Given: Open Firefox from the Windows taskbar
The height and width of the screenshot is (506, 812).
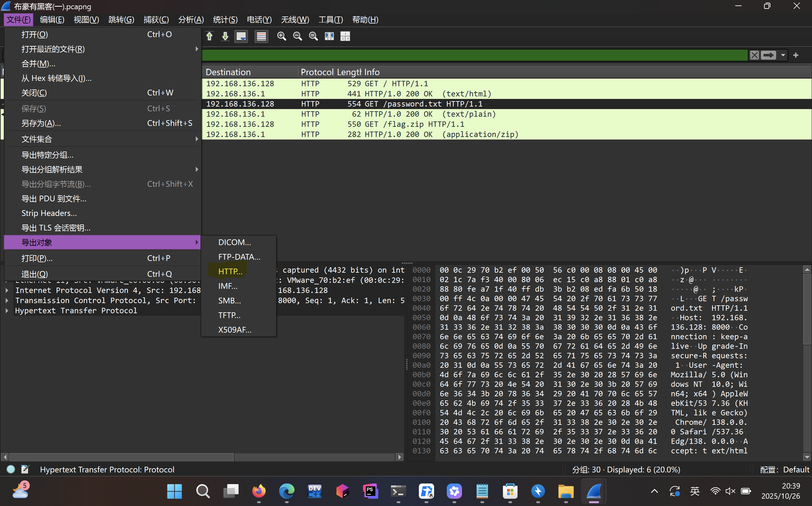Looking at the screenshot, I should click(259, 491).
